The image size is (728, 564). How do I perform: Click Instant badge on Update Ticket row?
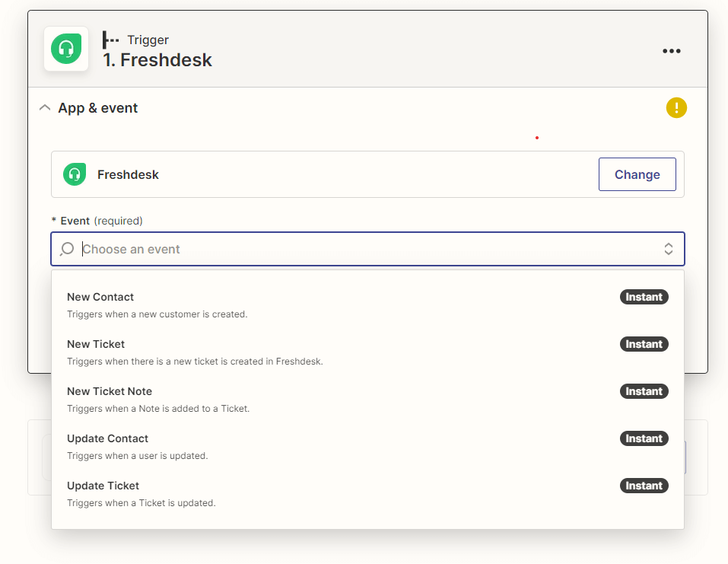tap(644, 486)
